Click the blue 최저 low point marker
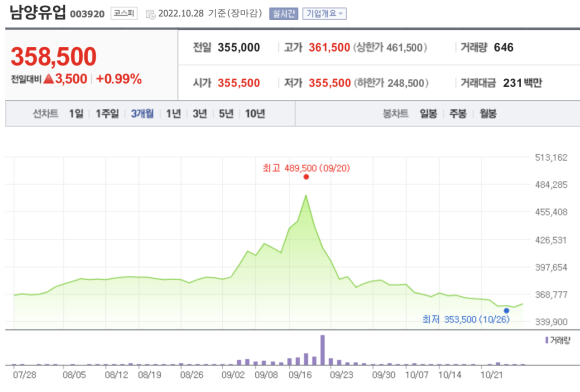580x392 pixels. tap(506, 311)
